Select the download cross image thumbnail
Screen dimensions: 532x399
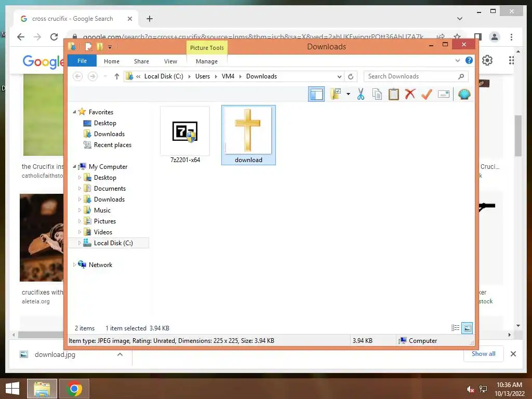tap(248, 135)
